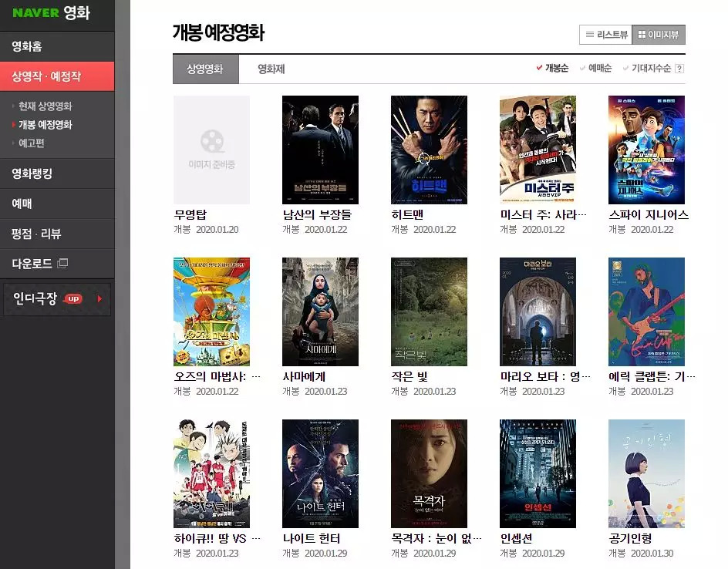Open 예고편 submenu link

coord(31,143)
